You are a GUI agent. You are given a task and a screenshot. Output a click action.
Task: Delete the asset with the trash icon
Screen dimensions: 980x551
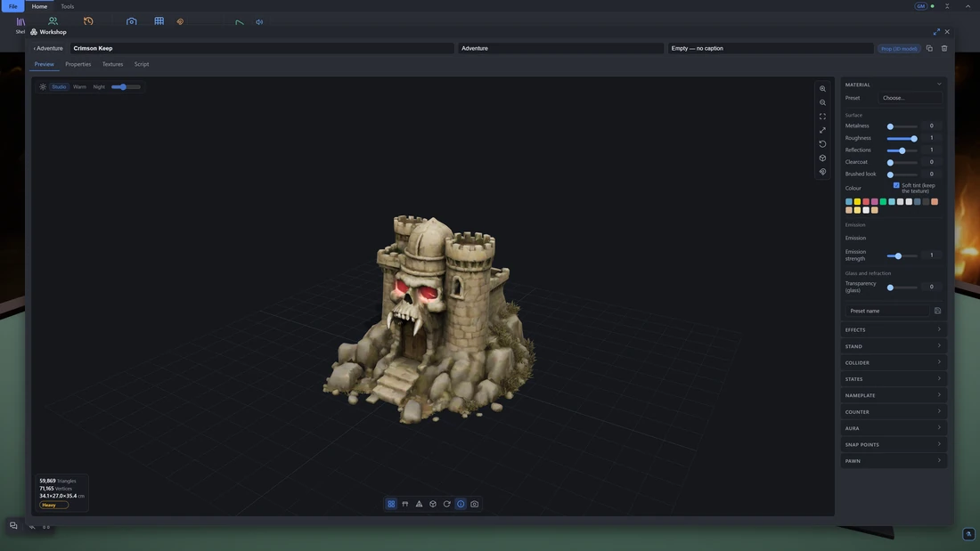[944, 48]
